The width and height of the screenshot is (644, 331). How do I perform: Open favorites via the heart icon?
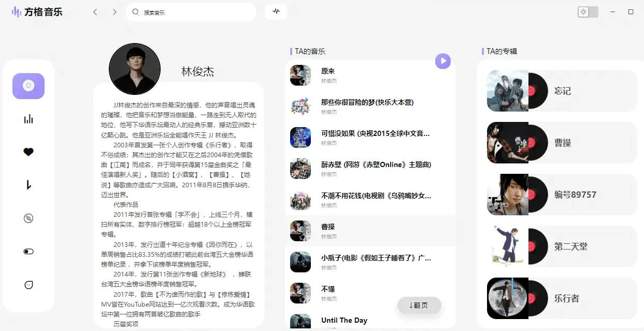[28, 152]
